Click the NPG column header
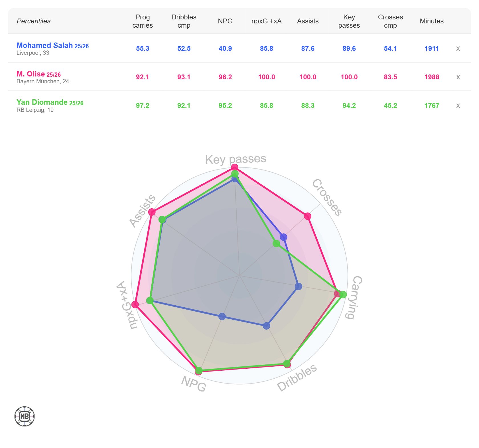The image size is (479, 448). coord(225,21)
